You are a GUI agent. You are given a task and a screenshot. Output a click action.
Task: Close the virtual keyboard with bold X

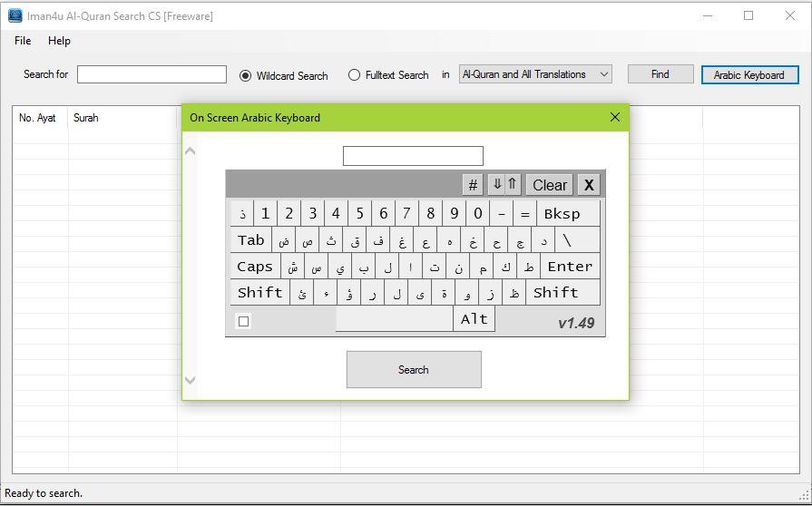589,185
